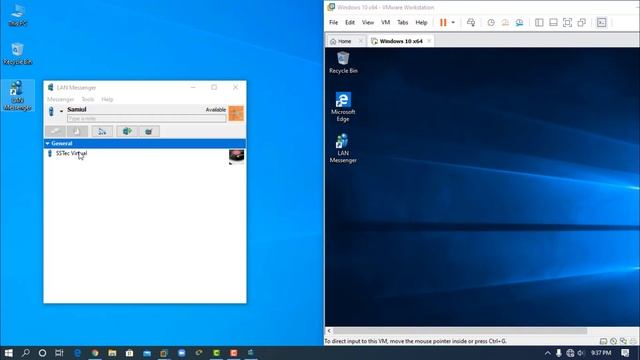The width and height of the screenshot is (640, 360).
Task: Open taskbar search
Action: pos(25,353)
